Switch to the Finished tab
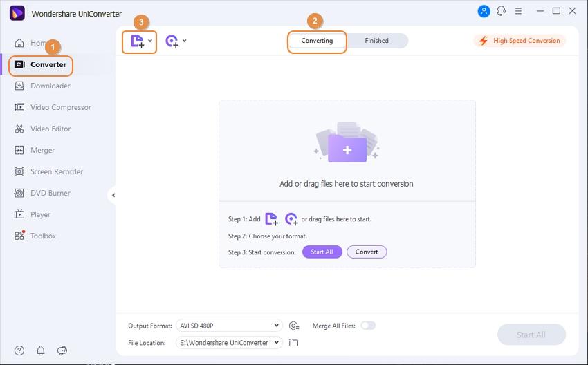The image size is (588, 365). coord(376,41)
